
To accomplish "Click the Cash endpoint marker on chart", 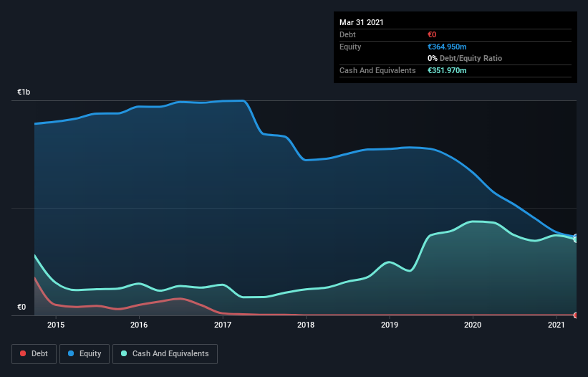I will point(577,239).
